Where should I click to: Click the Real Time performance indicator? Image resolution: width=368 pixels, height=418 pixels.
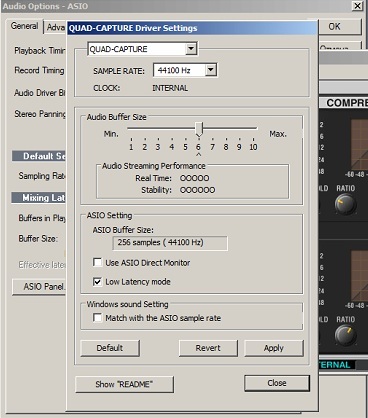coord(195,178)
